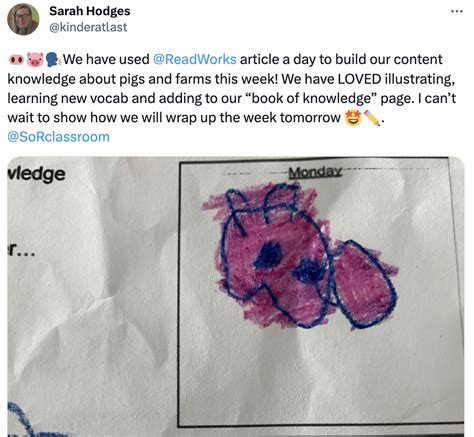Click the Sarah Hodges display name

click(x=90, y=11)
